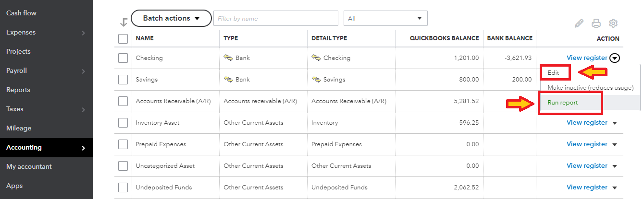
Task: Expand the action arrow for Inventory Asset
Action: tap(615, 123)
